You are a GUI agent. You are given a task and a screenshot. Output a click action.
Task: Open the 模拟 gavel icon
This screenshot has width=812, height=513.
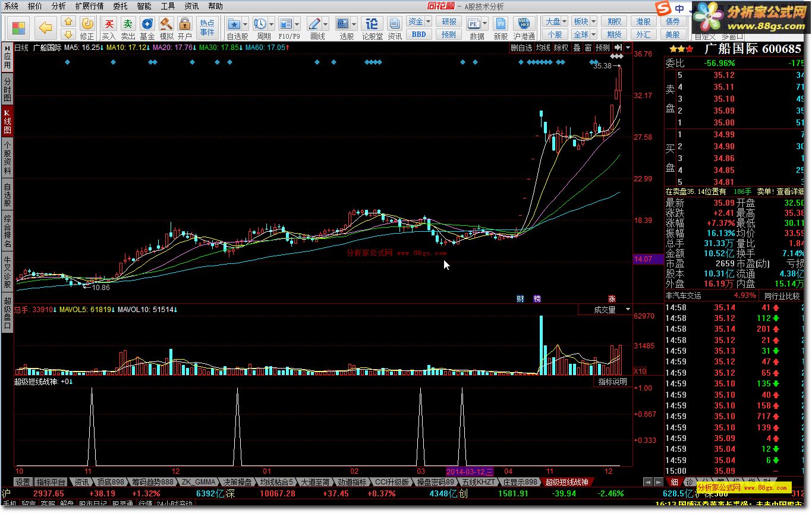point(166,23)
